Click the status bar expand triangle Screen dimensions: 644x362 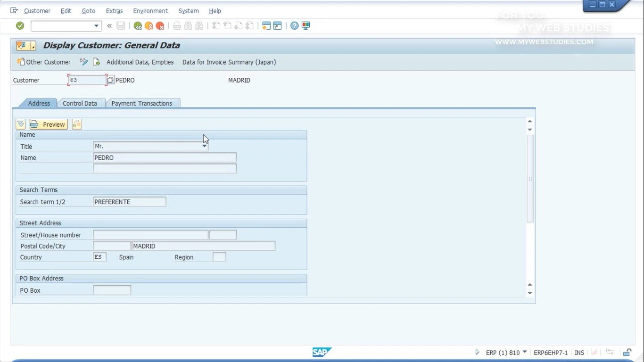[x=477, y=352]
